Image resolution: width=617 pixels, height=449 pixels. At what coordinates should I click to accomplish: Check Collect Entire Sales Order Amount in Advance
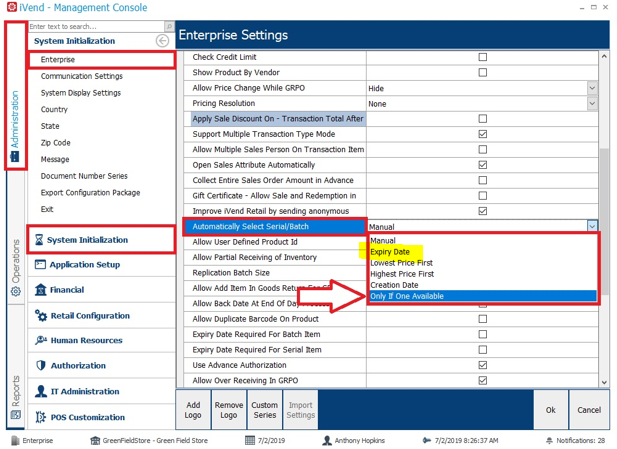pos(482,180)
